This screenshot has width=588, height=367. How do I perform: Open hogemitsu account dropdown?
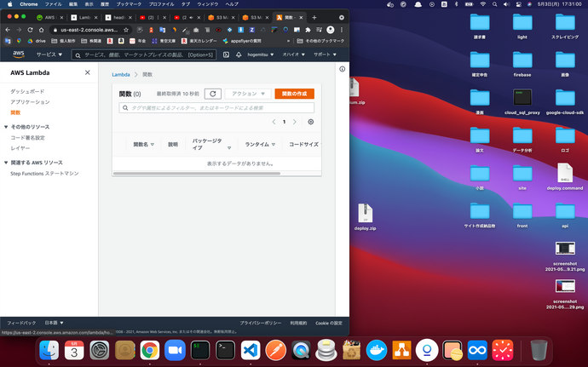[260, 54]
